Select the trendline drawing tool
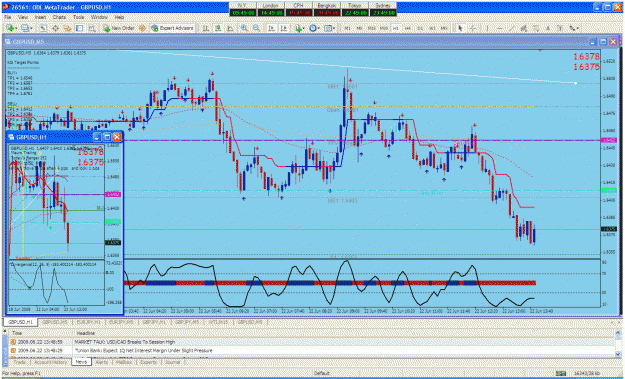Screen dimensions: 625x379 click(x=512, y=28)
